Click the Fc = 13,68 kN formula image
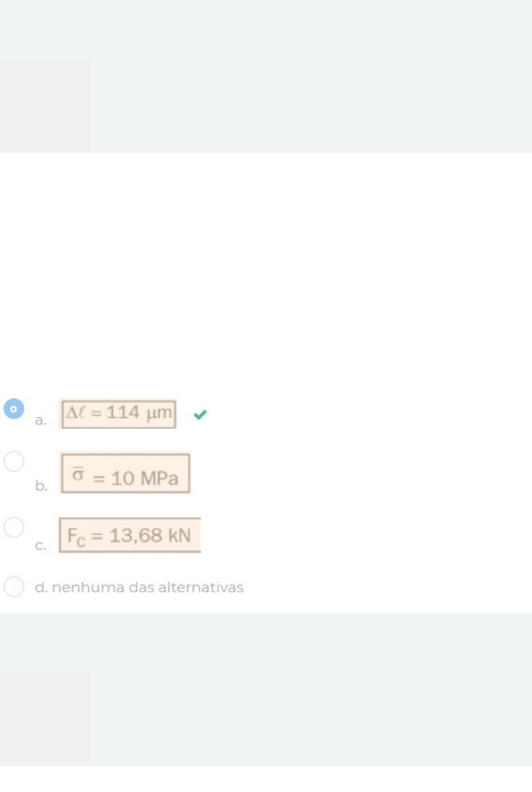Viewport: 532px width, 792px height. click(x=130, y=536)
